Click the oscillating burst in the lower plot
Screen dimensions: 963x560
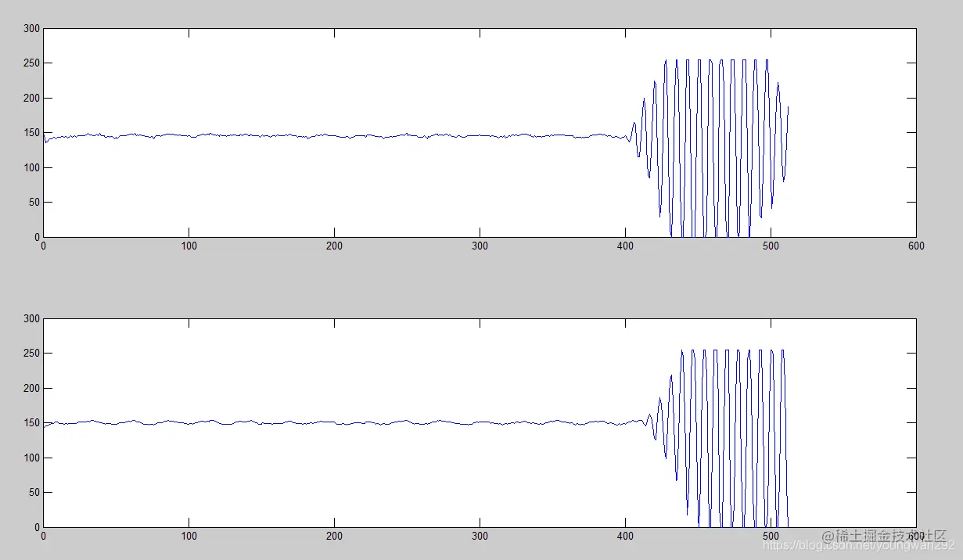point(716,438)
